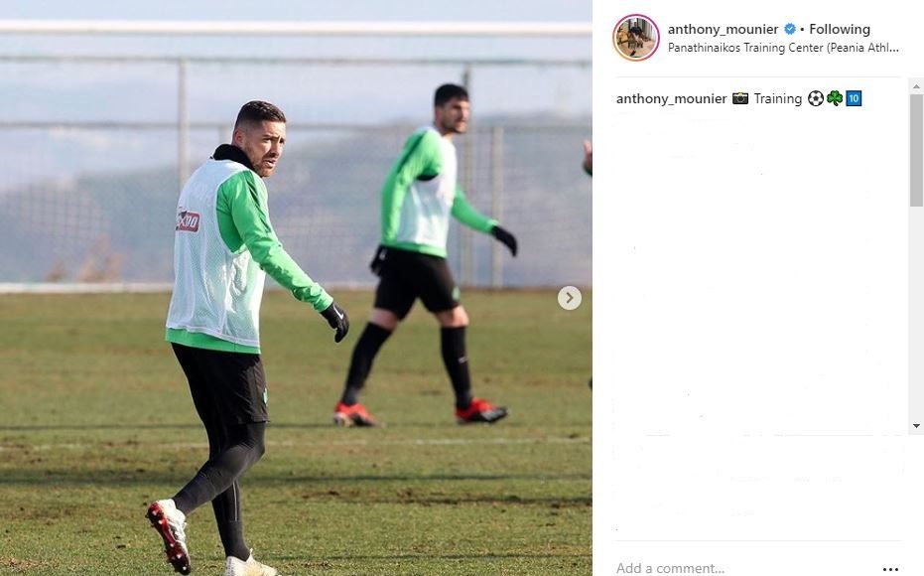Viewport: 924px width, 576px height.
Task: Open the three-dots more options menu
Action: pos(890,569)
